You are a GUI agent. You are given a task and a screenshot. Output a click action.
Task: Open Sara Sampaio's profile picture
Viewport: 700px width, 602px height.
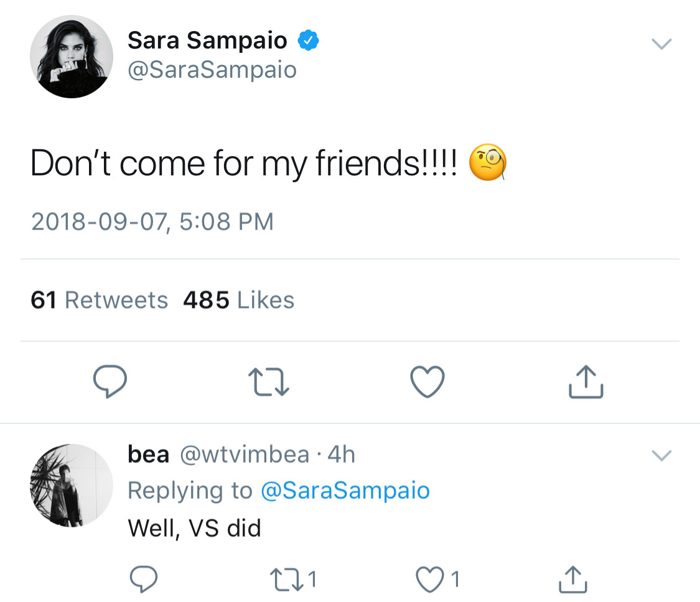[72, 57]
